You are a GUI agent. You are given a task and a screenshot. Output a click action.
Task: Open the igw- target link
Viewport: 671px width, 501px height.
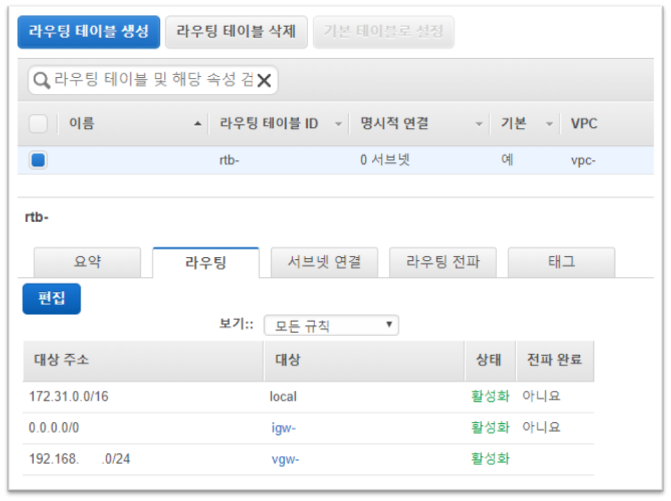(283, 428)
